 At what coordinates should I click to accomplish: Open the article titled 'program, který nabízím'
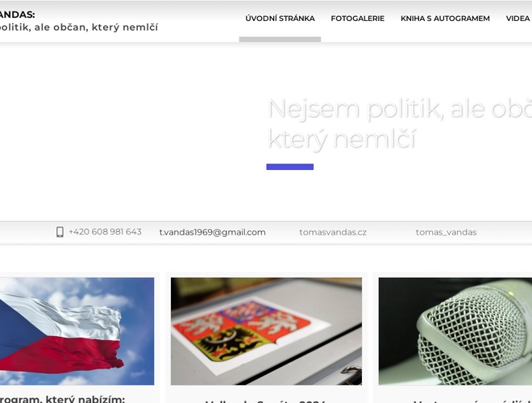point(62,399)
